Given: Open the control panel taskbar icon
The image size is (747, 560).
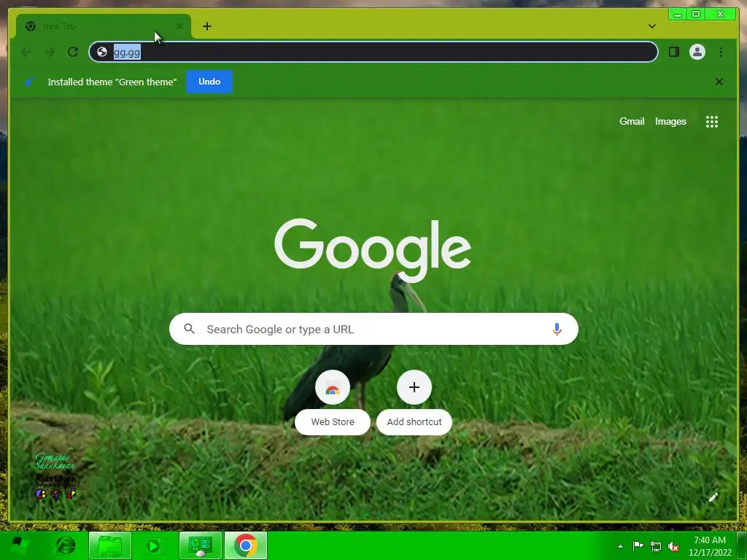Looking at the screenshot, I should pos(200,545).
